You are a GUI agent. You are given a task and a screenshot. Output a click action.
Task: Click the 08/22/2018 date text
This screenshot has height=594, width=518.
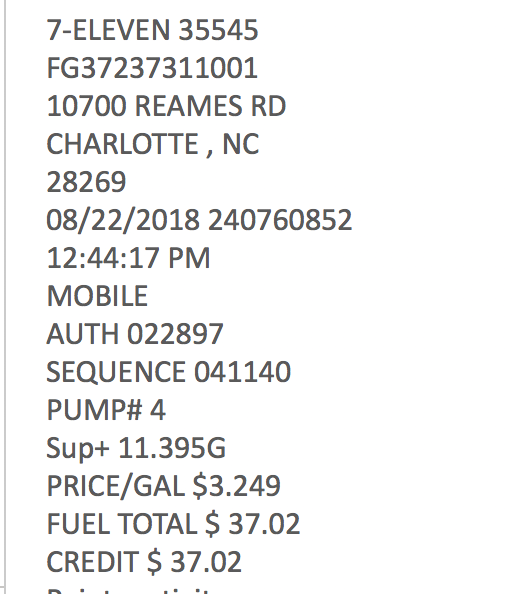point(123,220)
